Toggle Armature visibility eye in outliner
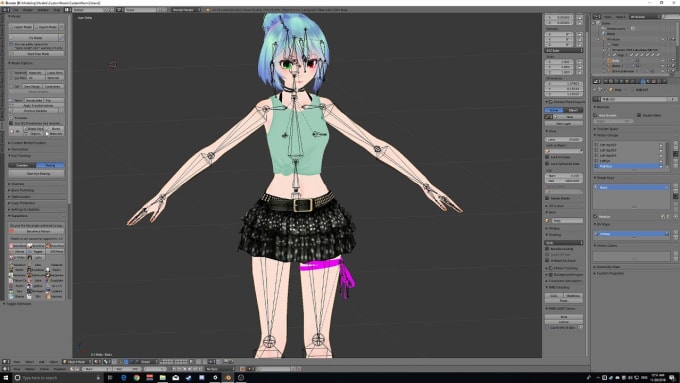The image size is (680, 383). [663, 39]
